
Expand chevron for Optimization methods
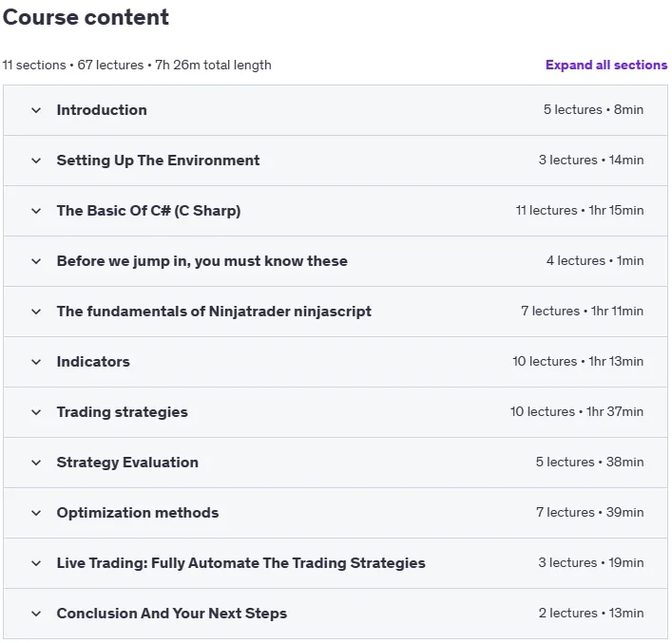pos(36,513)
